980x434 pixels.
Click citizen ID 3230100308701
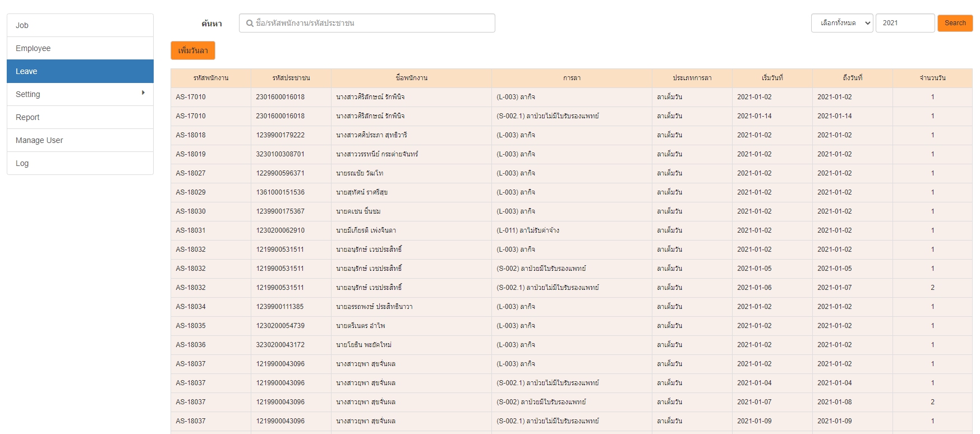pos(280,154)
